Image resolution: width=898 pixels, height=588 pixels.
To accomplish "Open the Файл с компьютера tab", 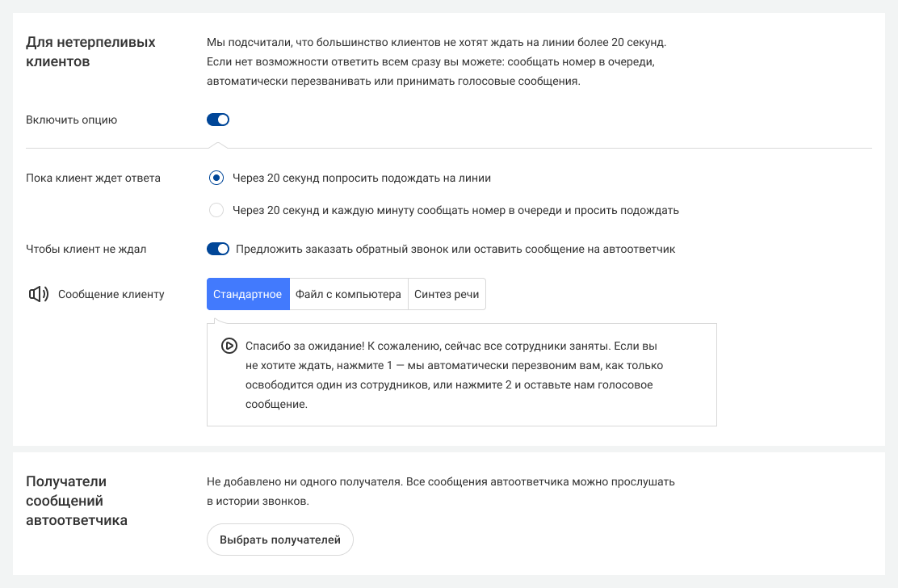I will point(349,294).
